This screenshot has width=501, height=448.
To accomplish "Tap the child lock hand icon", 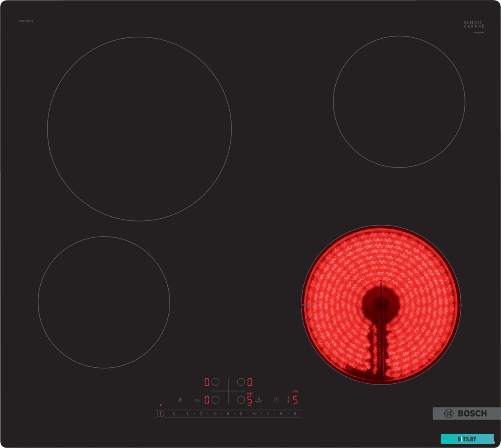I will click(x=180, y=400).
